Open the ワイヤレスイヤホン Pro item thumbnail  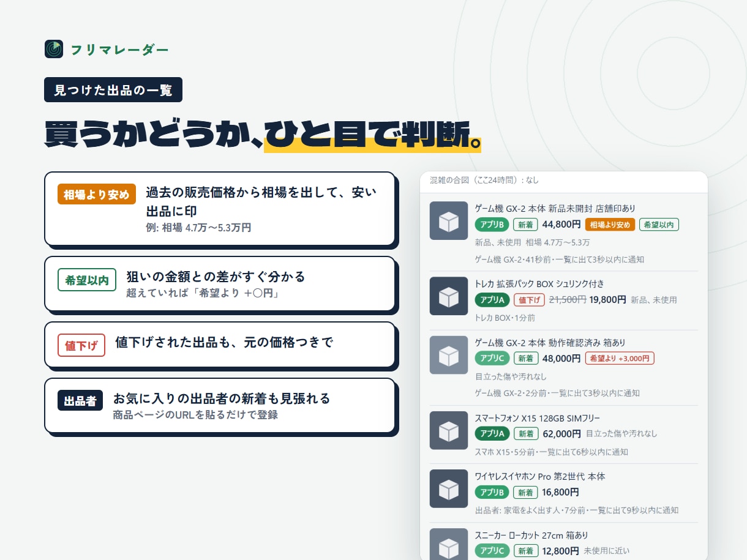pyautogui.click(x=449, y=488)
